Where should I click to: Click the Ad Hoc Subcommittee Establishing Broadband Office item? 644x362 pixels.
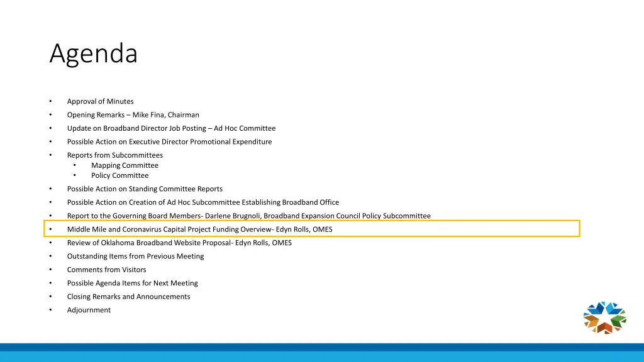203,202
